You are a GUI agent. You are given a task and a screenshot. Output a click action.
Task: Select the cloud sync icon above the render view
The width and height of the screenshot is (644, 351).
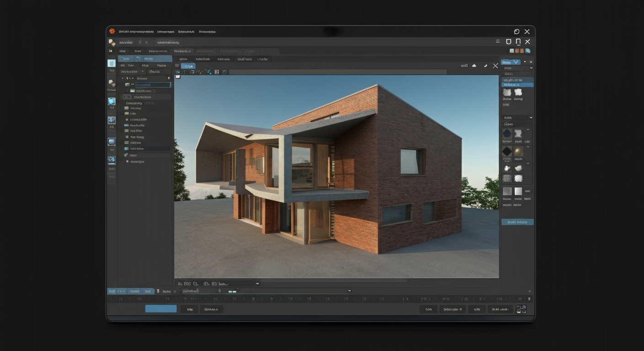pyautogui.click(x=474, y=65)
